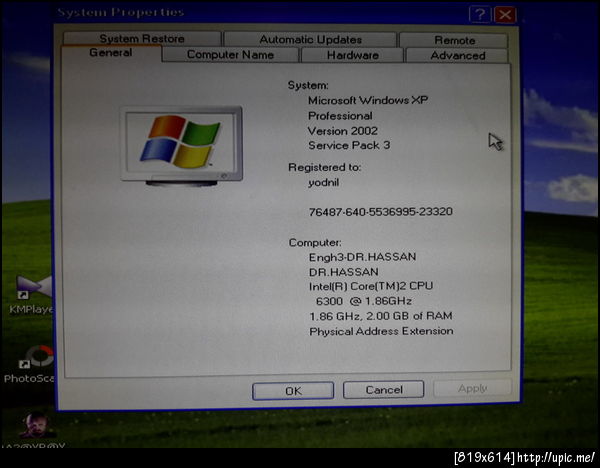The image size is (600, 468).
Task: Click the 'Service Pack 3' text
Action: [x=349, y=145]
